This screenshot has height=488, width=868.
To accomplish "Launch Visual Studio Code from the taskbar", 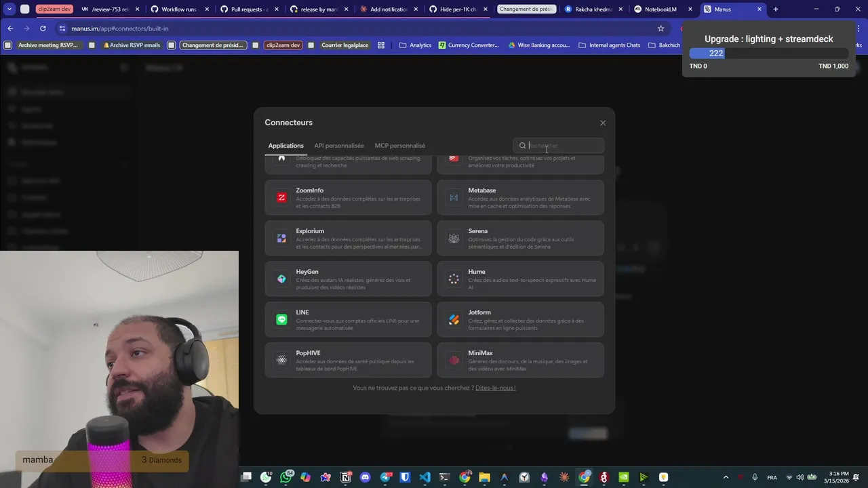I will click(x=425, y=477).
